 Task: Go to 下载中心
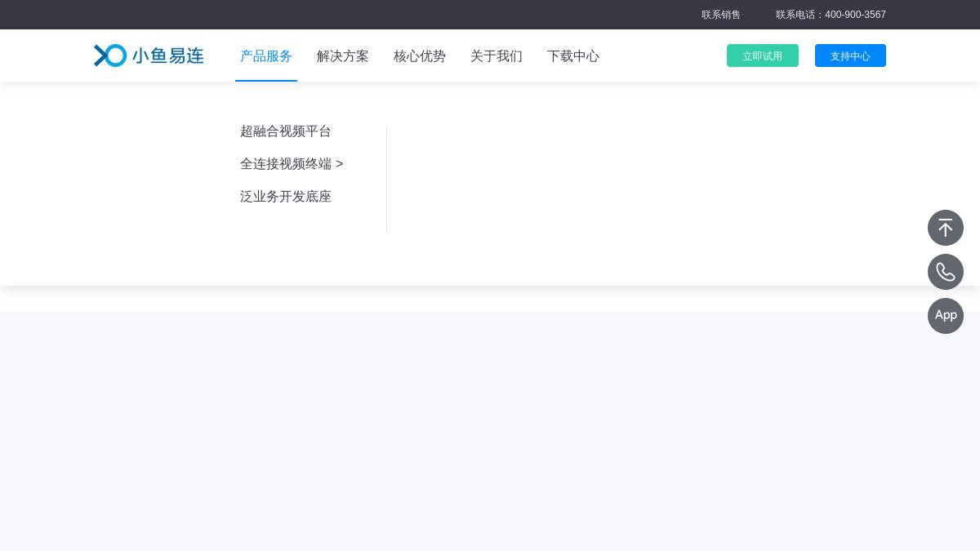pos(573,56)
